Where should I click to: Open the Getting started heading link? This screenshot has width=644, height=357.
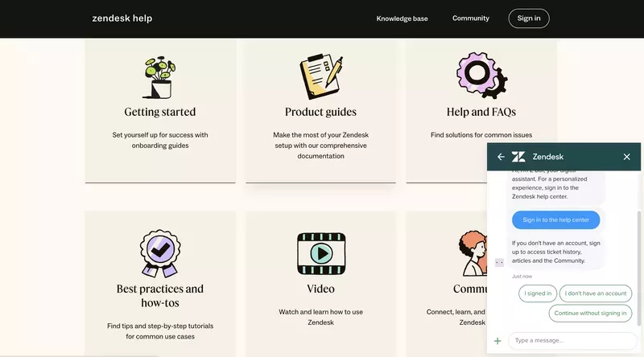pos(159,112)
